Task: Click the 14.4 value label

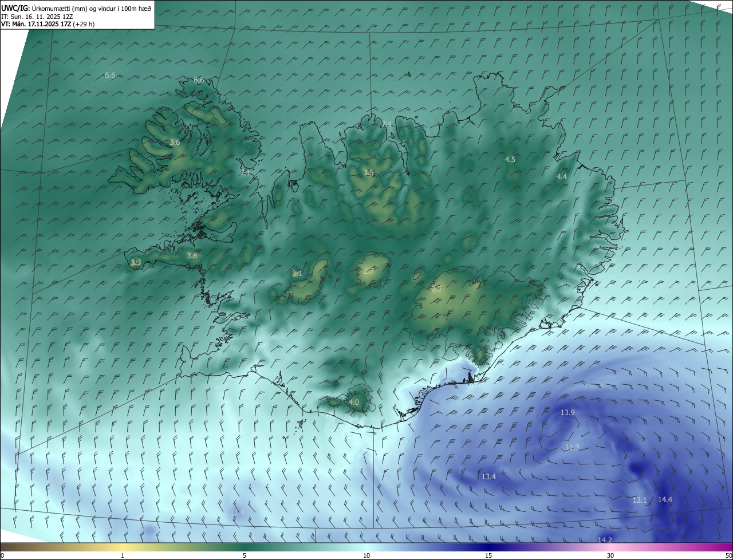Action: [665, 499]
